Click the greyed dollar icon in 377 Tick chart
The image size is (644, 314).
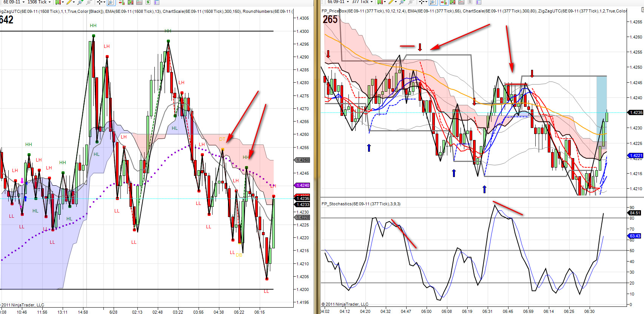[470, 2]
